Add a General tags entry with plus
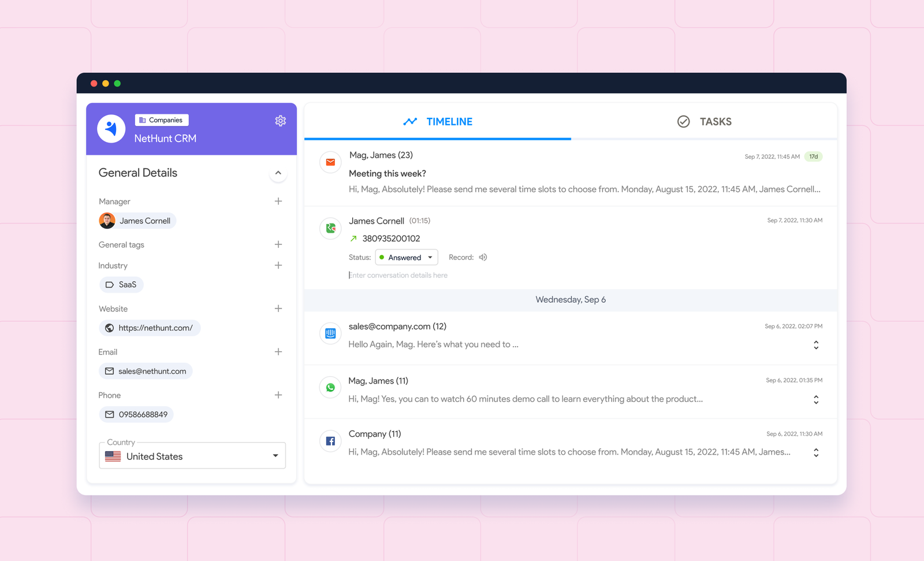This screenshot has width=924, height=561. point(278,244)
